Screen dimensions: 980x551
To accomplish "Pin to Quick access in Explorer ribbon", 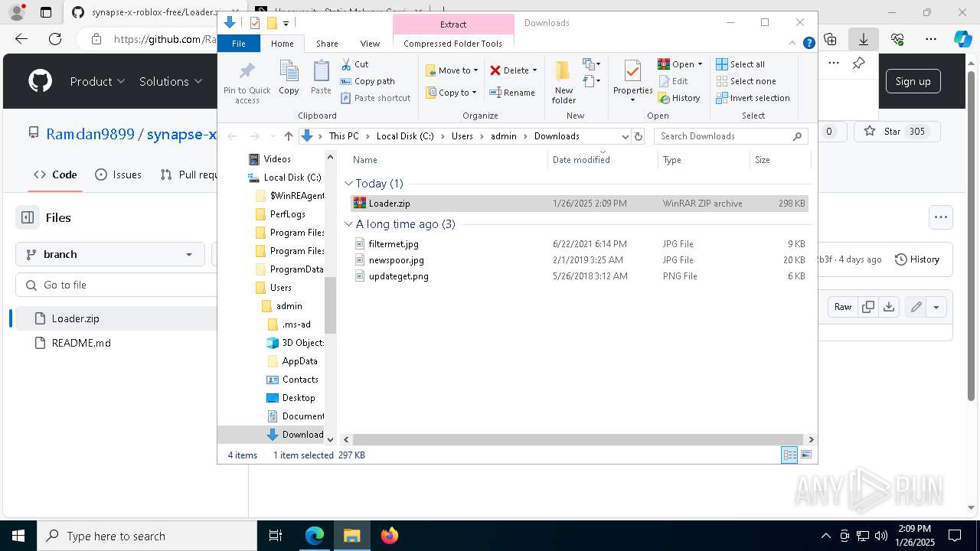I will pos(247,83).
